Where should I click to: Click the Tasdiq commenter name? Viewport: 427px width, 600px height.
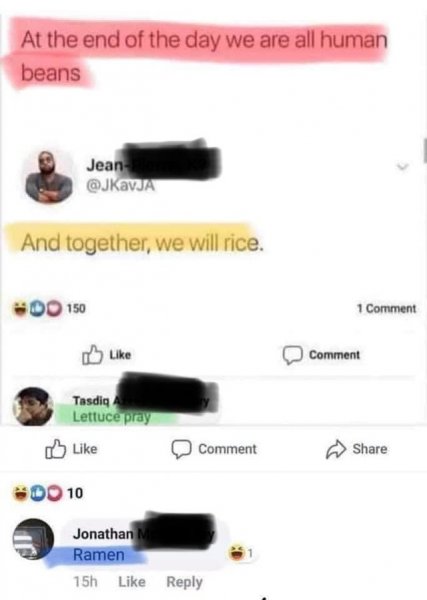click(91, 401)
